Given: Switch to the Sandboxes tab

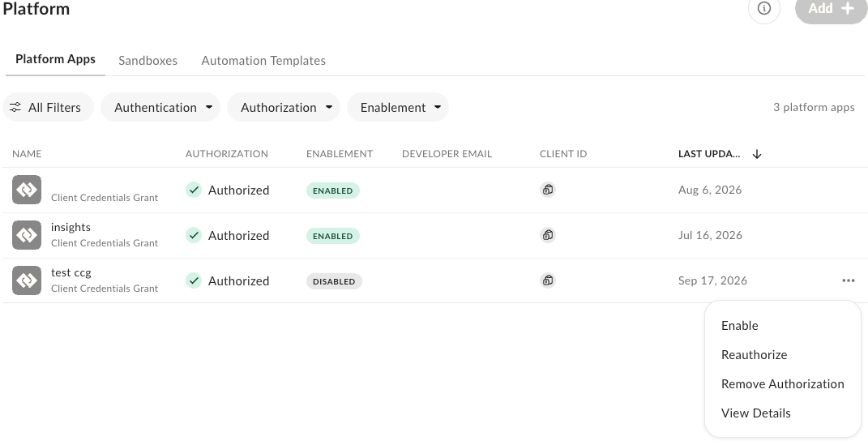Looking at the screenshot, I should 148,60.
